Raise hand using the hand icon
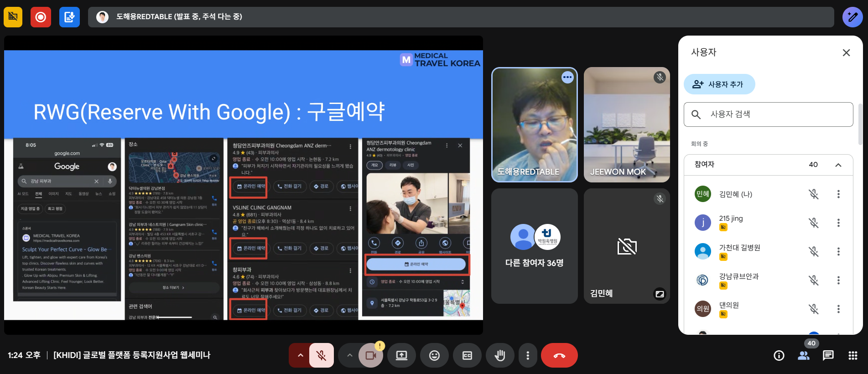Screen dimensions: 868x374 click(500, 355)
